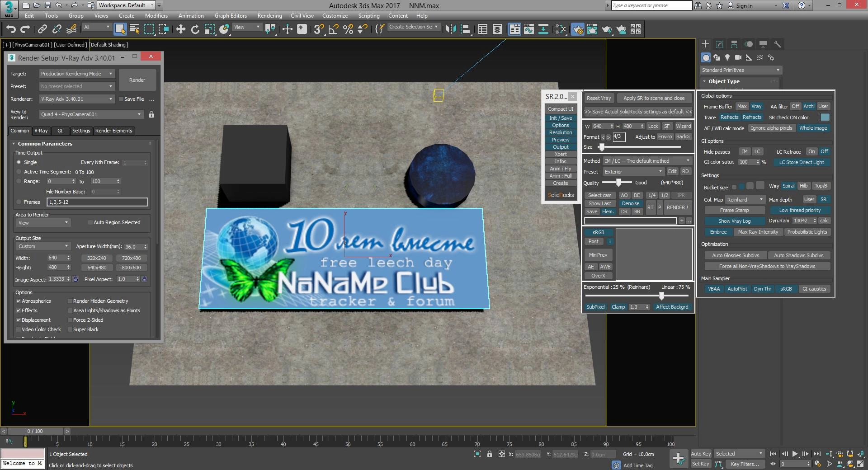The height and width of the screenshot is (470, 868).
Task: Open the Renderer dropdown
Action: coord(77,99)
